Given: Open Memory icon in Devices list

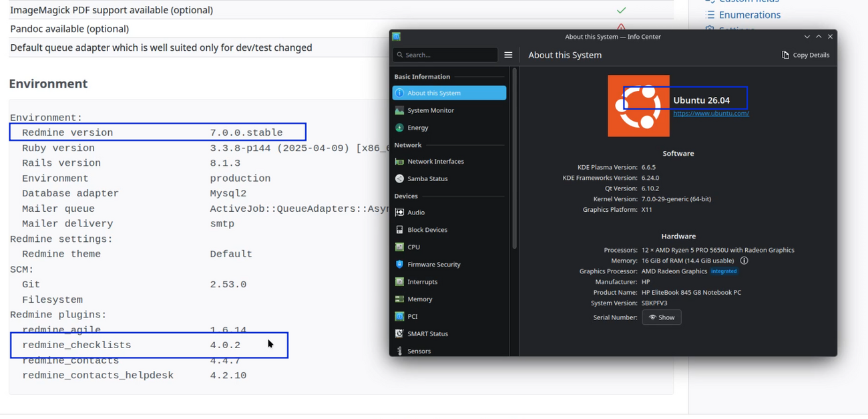Looking at the screenshot, I should coord(399,299).
